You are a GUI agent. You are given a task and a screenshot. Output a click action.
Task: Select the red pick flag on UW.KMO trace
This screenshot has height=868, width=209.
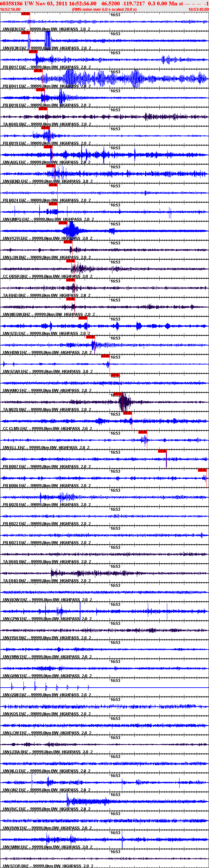115,375
